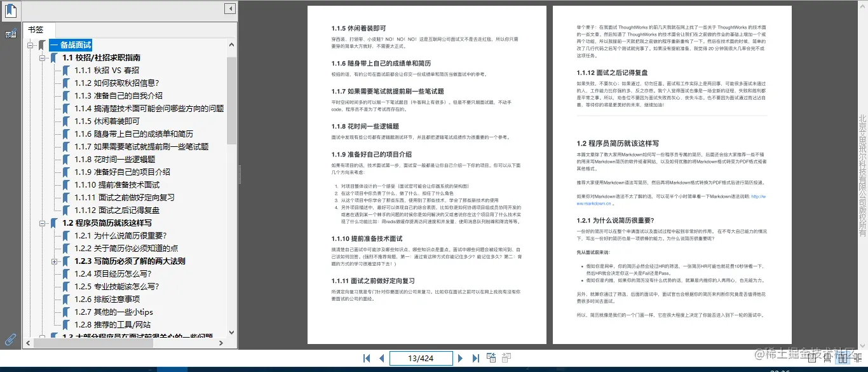Image resolution: width=868 pixels, height=372 pixels.
Task: Go to the previous page
Action: tap(381, 359)
